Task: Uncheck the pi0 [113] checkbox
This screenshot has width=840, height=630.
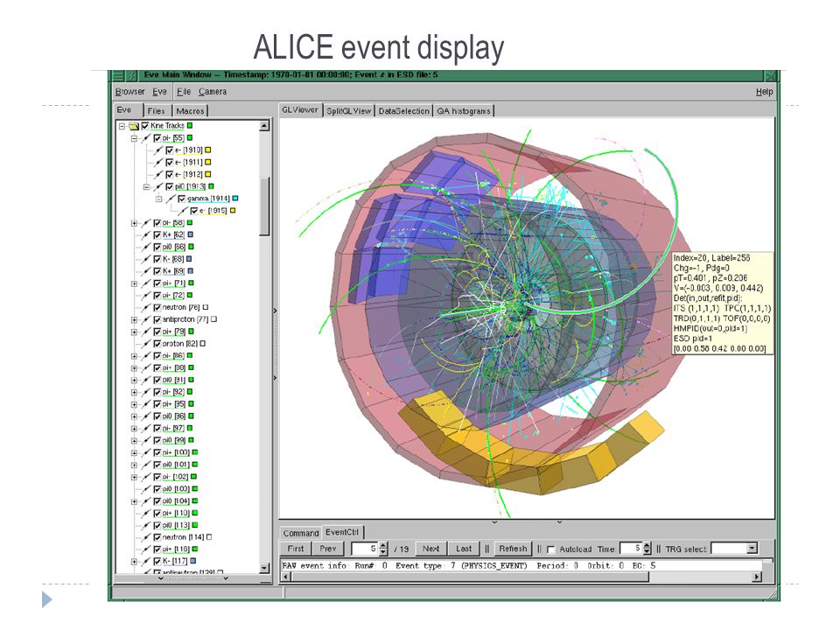Action: [x=157, y=526]
